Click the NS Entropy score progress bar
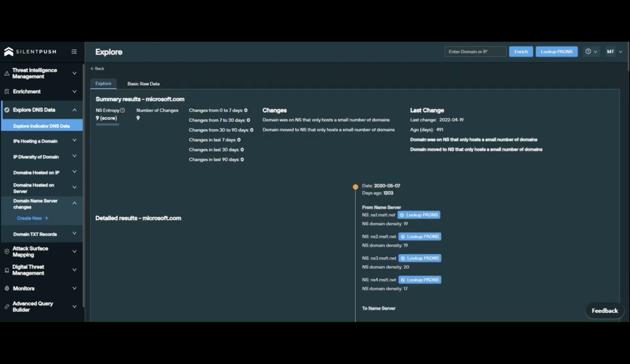Image resolution: width=630 pixels, height=364 pixels. coord(108,124)
